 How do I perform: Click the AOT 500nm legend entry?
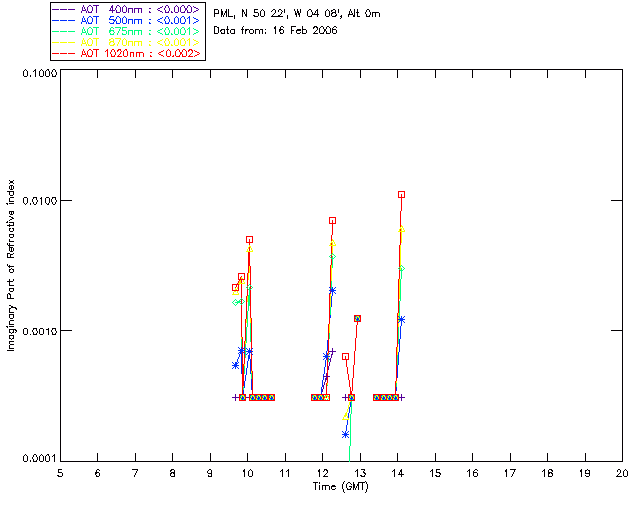pyautogui.click(x=128, y=20)
